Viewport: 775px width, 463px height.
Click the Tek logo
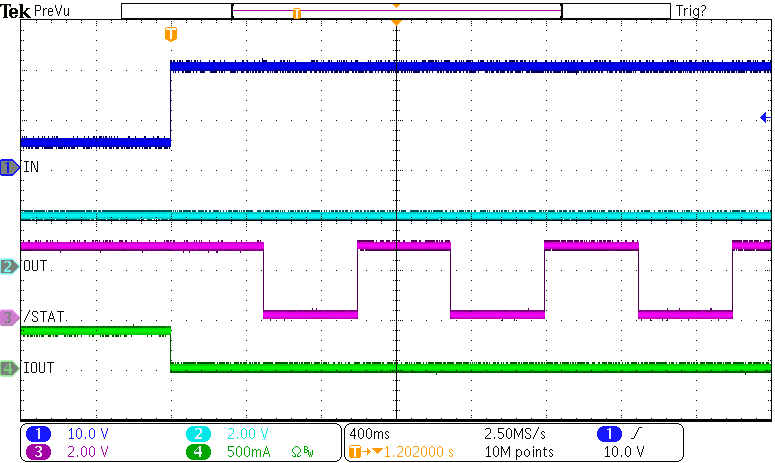(16, 11)
